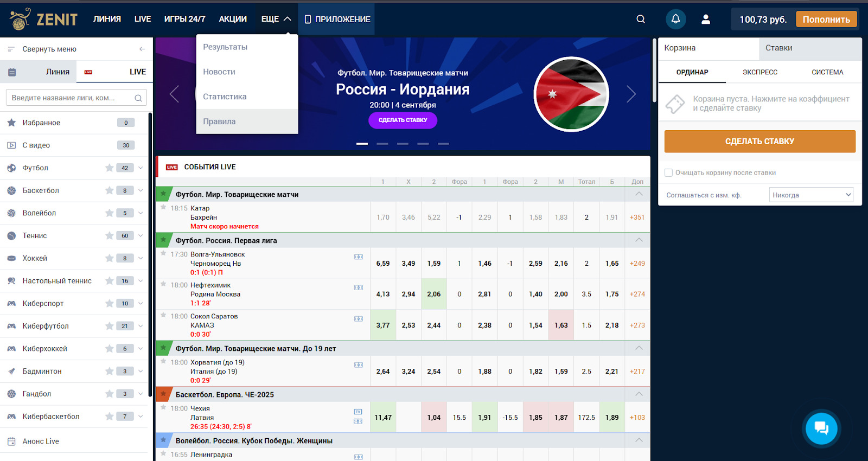Choose Результаты from the ЕЩЕ menu
Image resolution: width=868 pixels, height=461 pixels.
tap(247, 47)
